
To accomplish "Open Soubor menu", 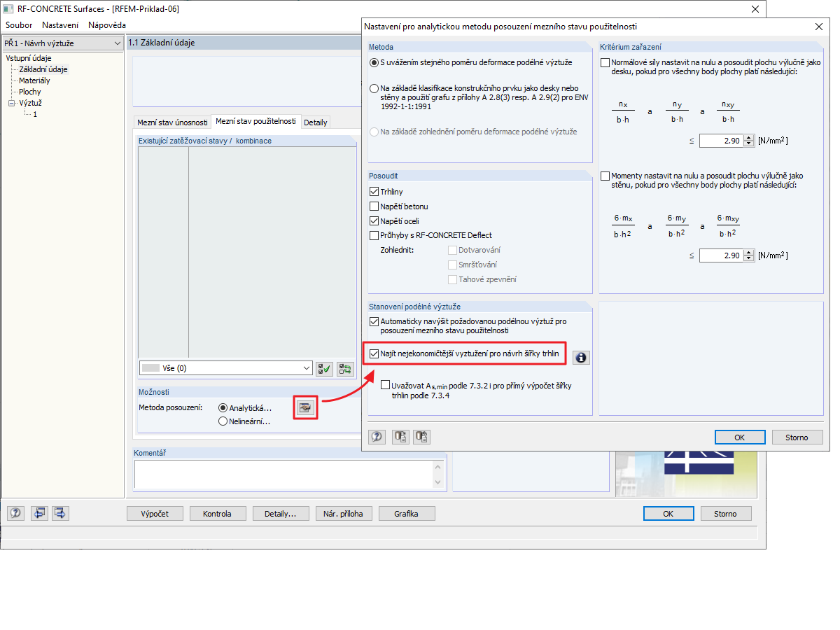I will pos(20,25).
